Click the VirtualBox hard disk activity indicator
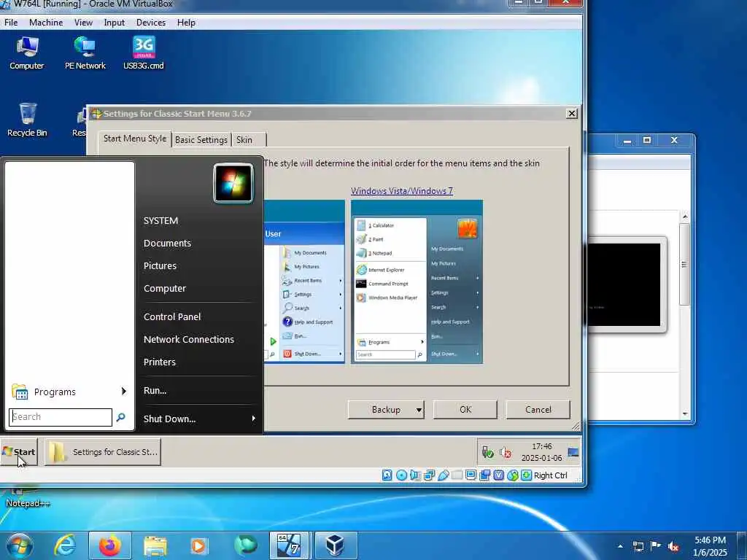This screenshot has height=560, width=747. tap(387, 475)
